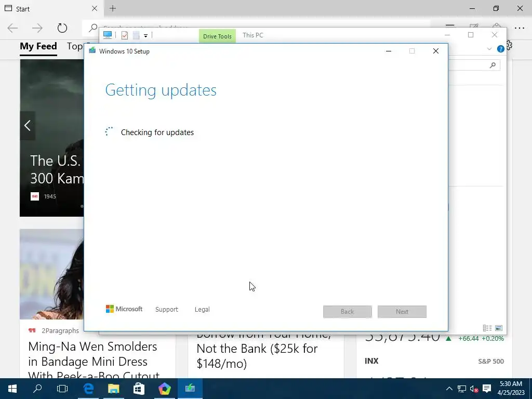
Task: Click the Support link in Setup
Action: (x=167, y=310)
